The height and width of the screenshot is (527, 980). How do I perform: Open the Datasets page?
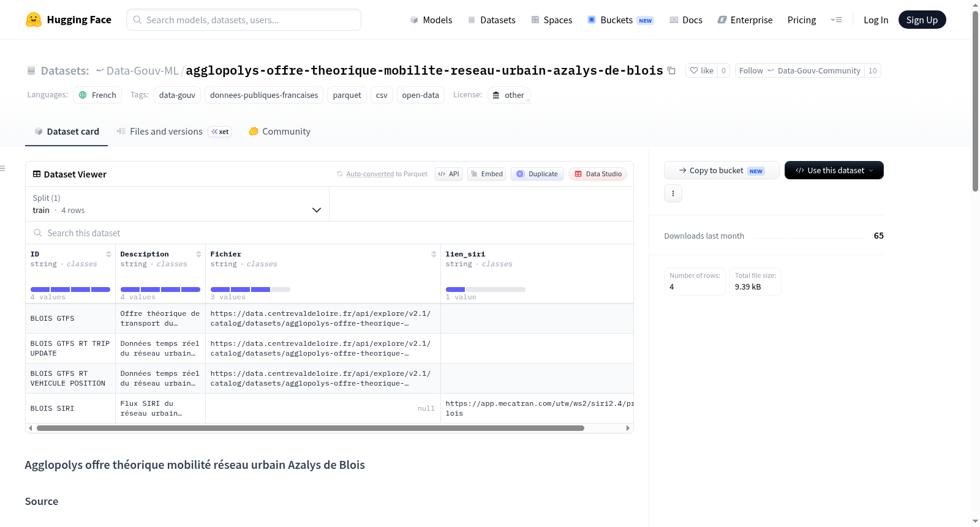492,20
